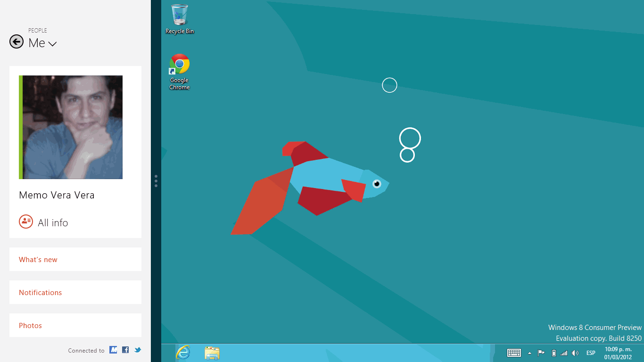Viewport: 644px width, 362px height.
Task: Show hidden system tray icons
Action: coord(529,353)
